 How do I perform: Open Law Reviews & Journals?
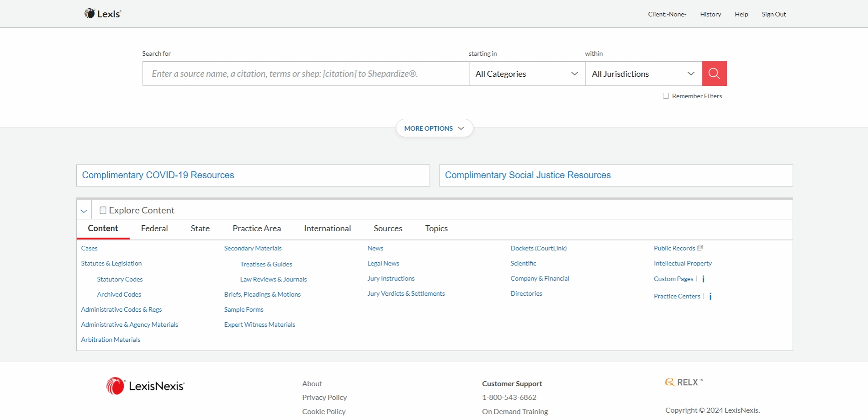coord(273,279)
